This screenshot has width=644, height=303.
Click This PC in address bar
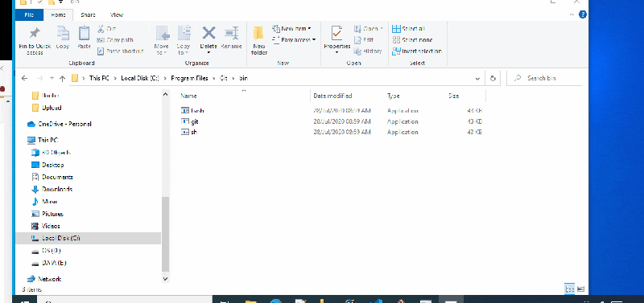pyautogui.click(x=99, y=78)
